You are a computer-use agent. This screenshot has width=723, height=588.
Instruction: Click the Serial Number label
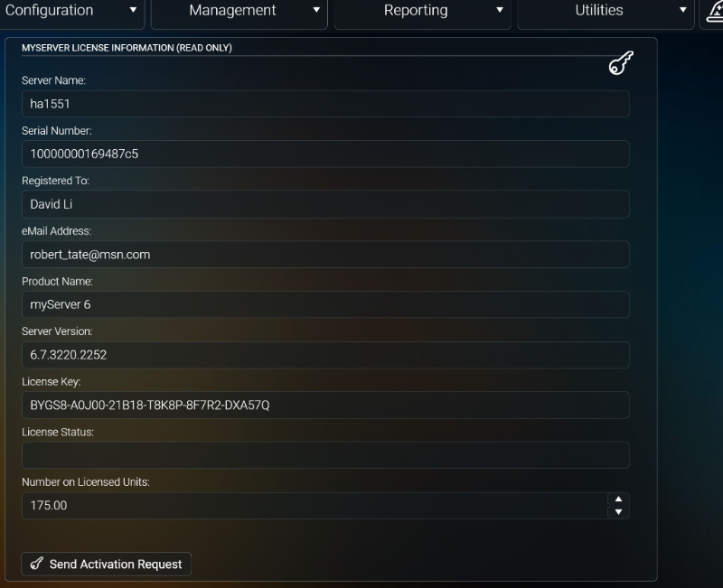pos(57,131)
